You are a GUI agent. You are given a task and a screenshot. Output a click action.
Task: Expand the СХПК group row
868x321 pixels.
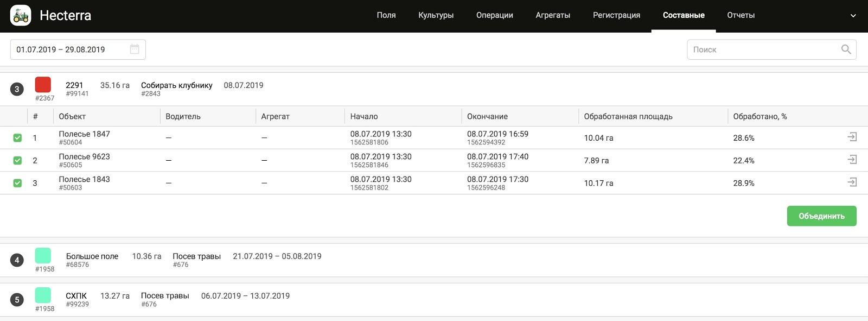[x=76, y=296]
